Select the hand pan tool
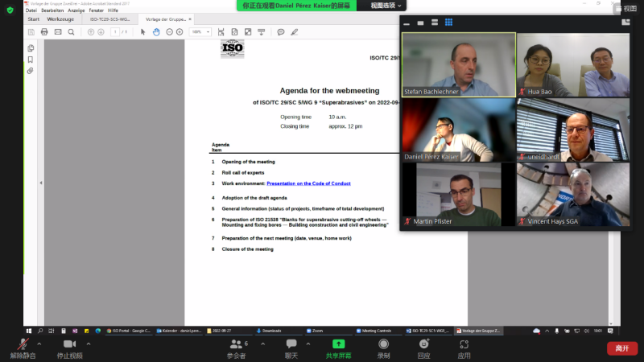 click(x=156, y=32)
